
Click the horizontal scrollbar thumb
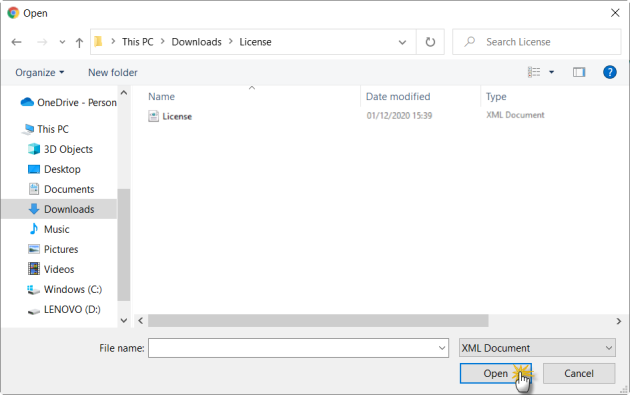(x=318, y=321)
